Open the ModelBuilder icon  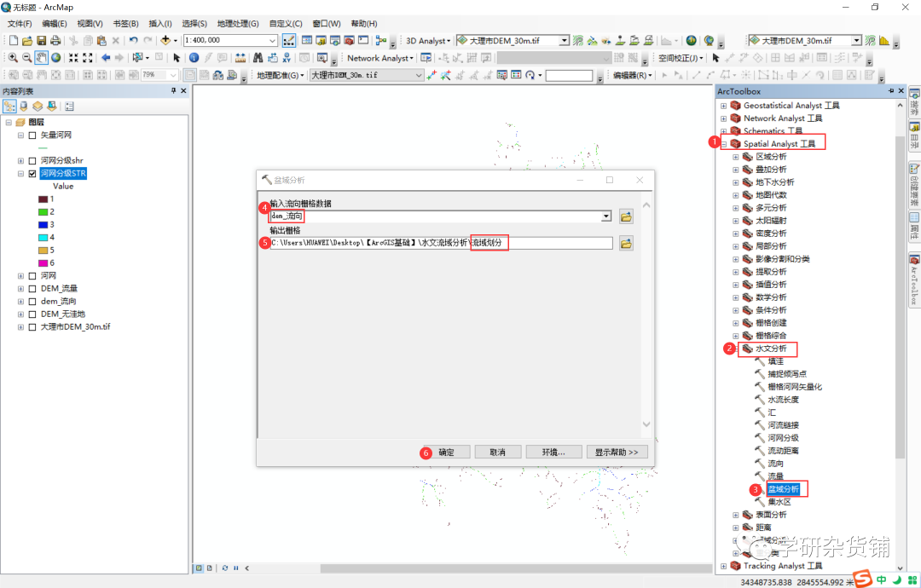pyautogui.click(x=381, y=41)
